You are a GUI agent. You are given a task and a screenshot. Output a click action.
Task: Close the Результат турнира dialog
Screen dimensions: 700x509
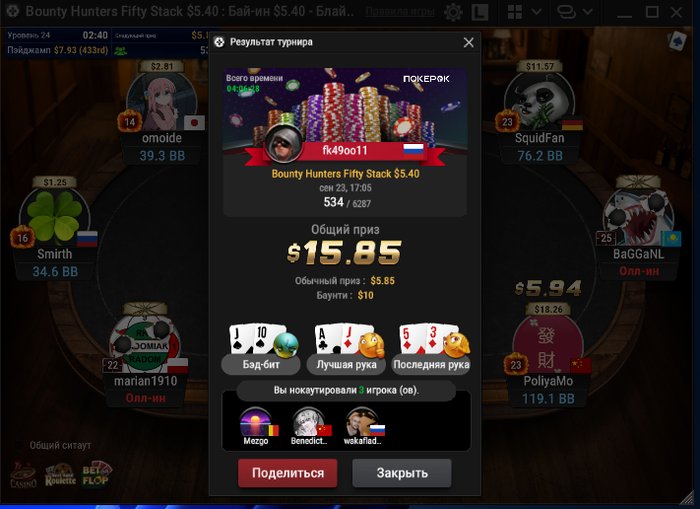[468, 42]
